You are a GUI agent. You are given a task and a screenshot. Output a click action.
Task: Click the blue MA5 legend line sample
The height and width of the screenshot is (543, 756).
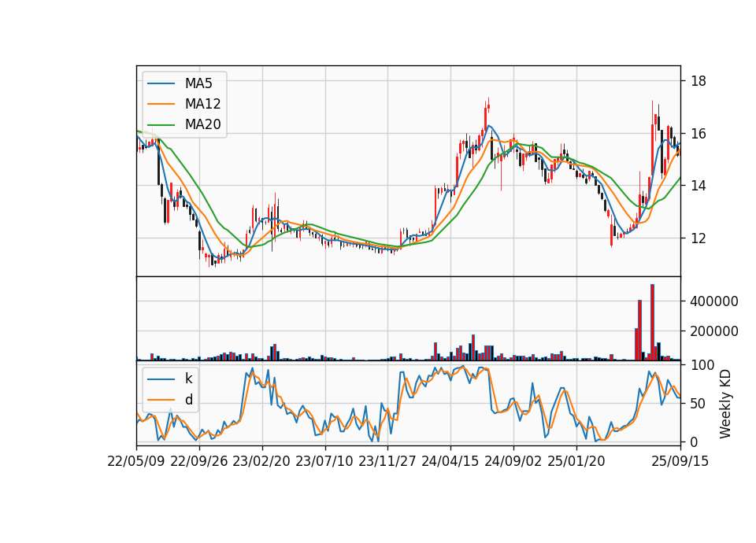click(x=161, y=84)
